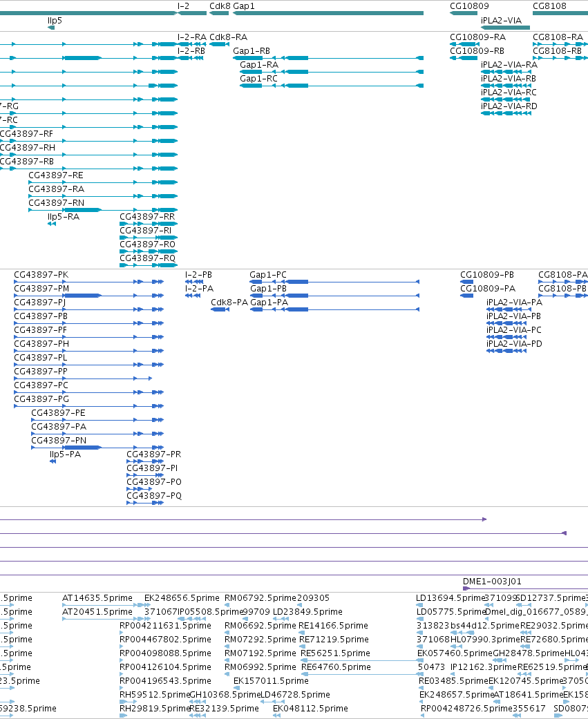This screenshot has width=588, height=719.
Task: Click the CG43897-RI transcript label
Action: (145, 230)
